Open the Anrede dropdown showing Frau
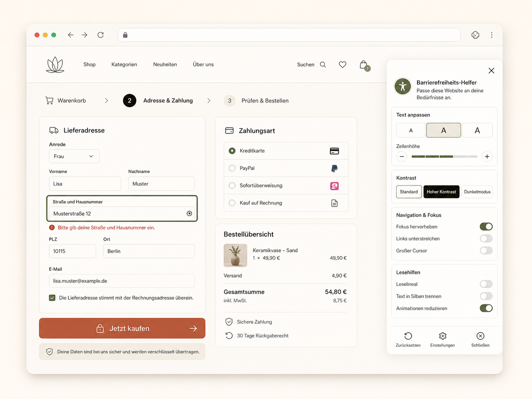Screen dimensions: 532x399 [x=74, y=156]
